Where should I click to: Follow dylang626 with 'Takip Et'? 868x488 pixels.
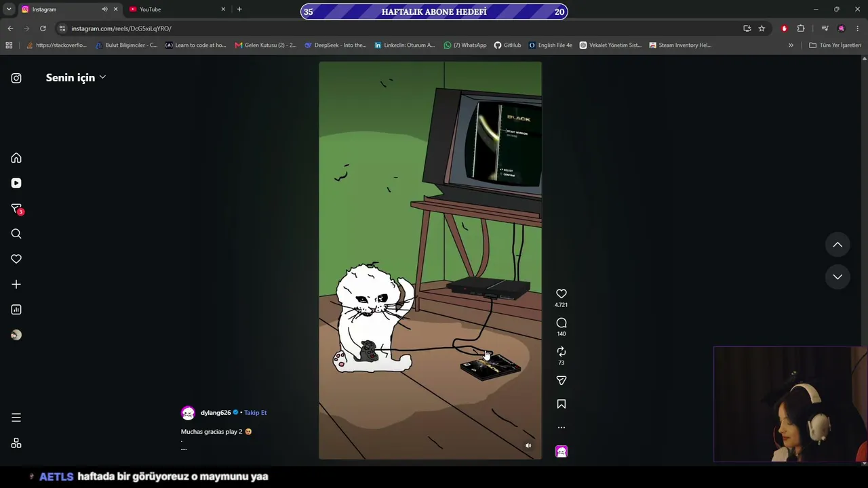[256, 413]
